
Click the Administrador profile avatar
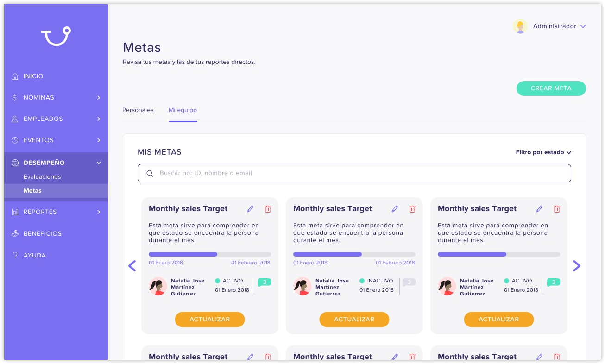click(520, 26)
